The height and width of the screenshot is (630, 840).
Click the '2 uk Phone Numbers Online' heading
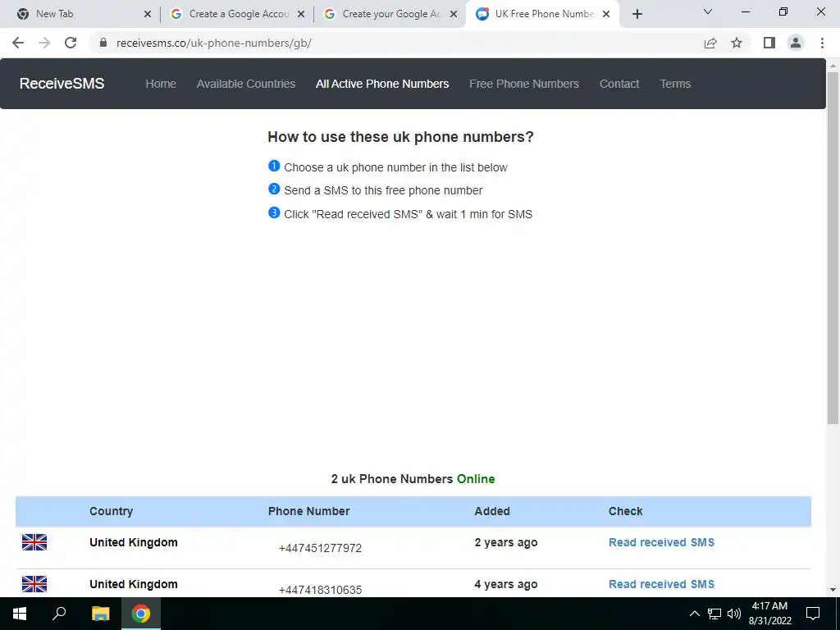(413, 478)
